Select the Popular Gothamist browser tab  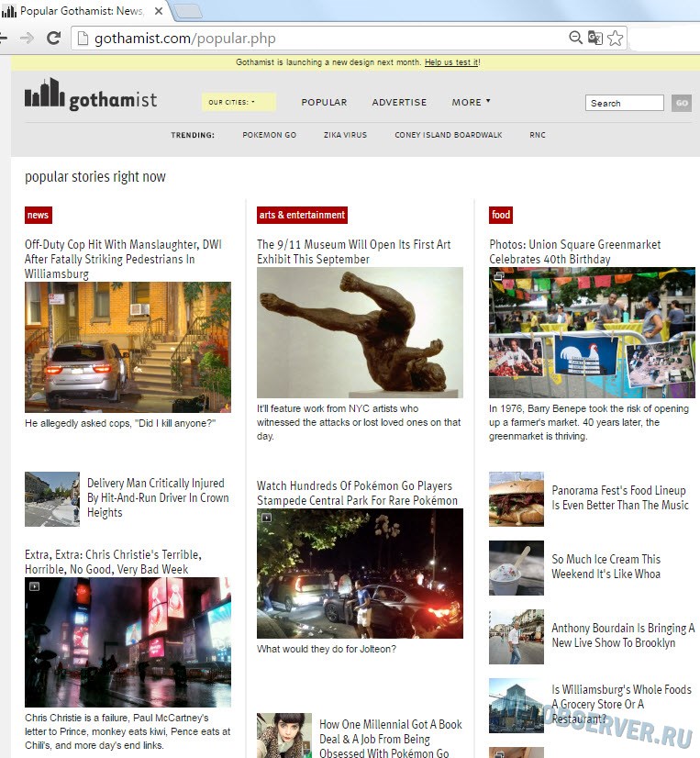[x=83, y=11]
